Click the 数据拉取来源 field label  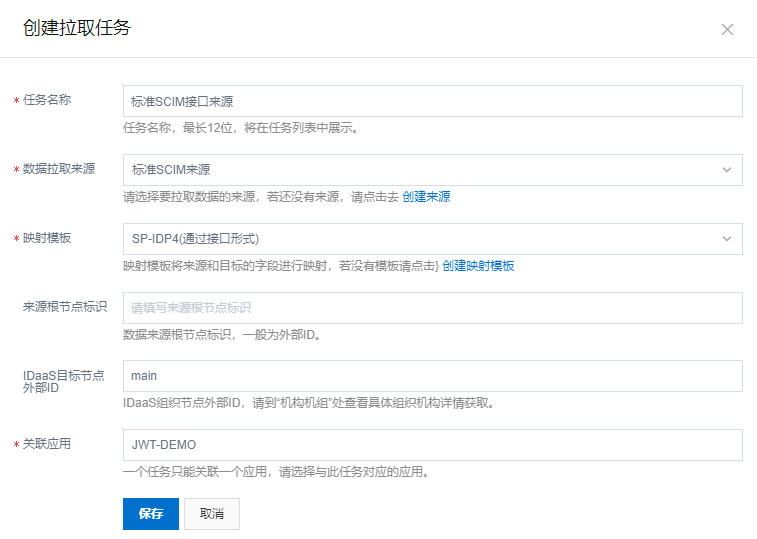pos(59,169)
